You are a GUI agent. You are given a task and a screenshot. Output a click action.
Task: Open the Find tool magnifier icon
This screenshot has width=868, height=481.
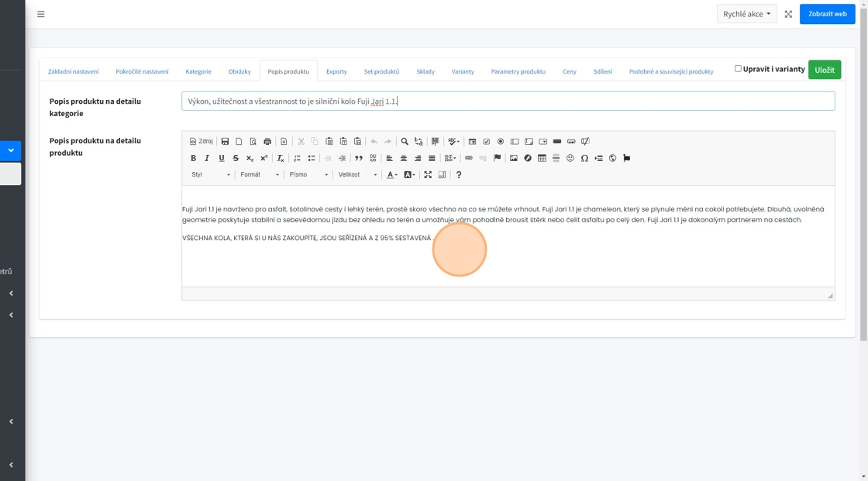[x=405, y=142]
